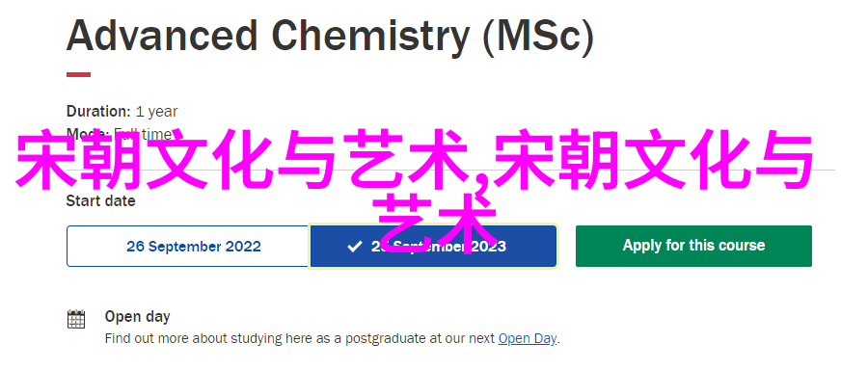Choose the 26 September 2023 start date option

[x=433, y=247]
